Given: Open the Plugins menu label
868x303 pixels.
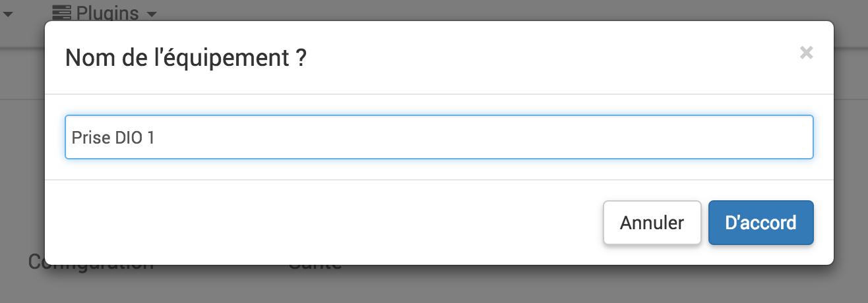Looking at the screenshot, I should point(108,12).
